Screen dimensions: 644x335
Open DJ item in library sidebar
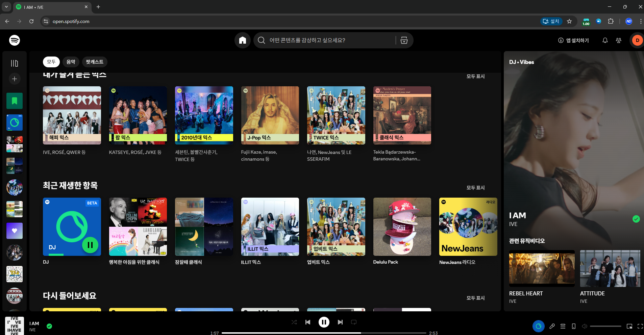(x=15, y=122)
